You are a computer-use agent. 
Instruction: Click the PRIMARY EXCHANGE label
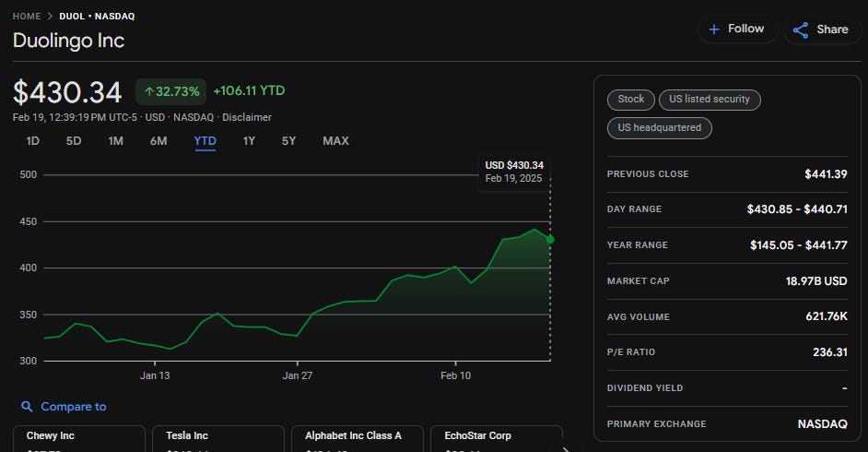coord(657,423)
